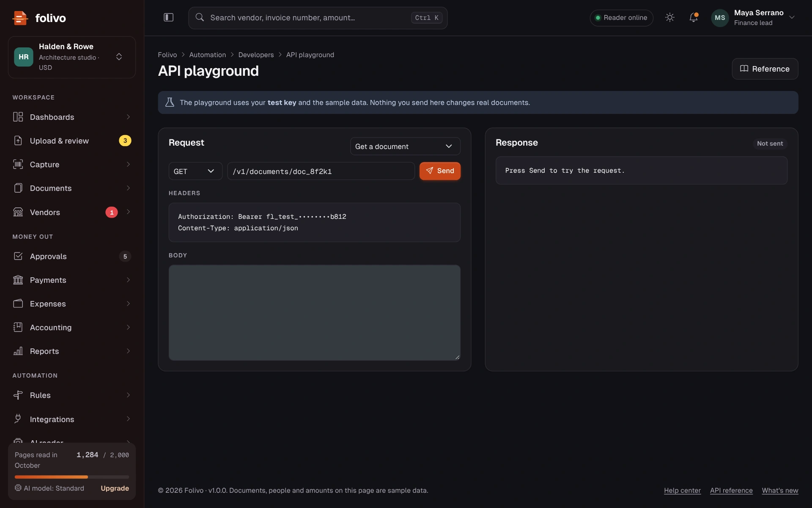Screen dimensions: 812x508
Task: Open the Get a document preset dropdown
Action: click(405, 146)
